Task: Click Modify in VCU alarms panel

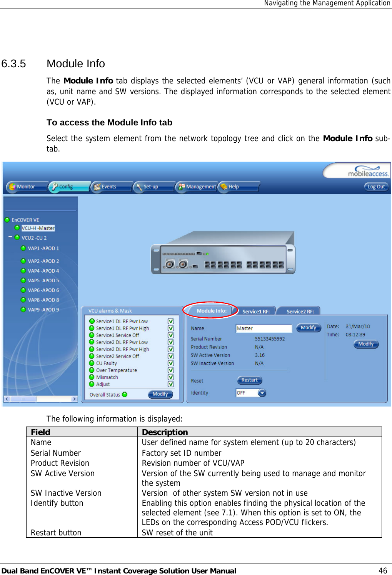Action: pyautogui.click(x=160, y=394)
